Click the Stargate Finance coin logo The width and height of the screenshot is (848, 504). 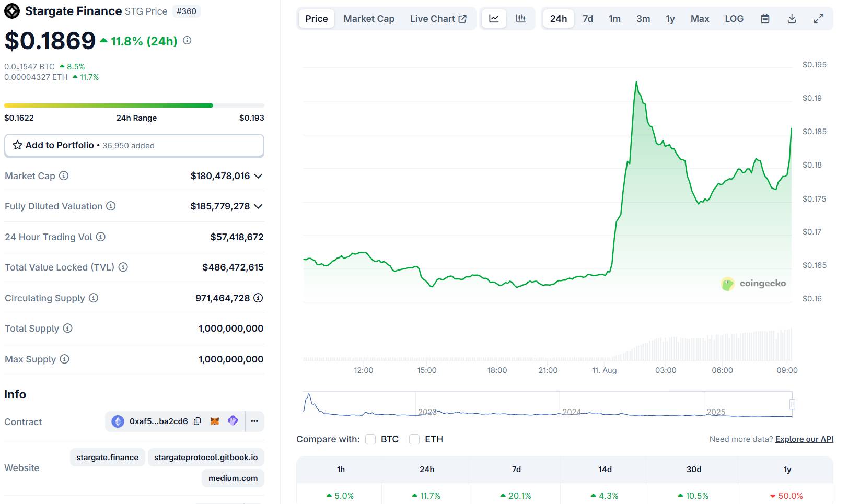(12, 11)
